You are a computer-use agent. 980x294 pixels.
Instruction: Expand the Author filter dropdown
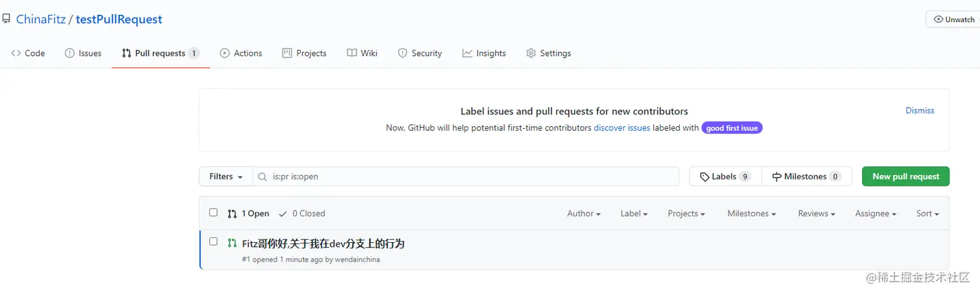pos(583,213)
